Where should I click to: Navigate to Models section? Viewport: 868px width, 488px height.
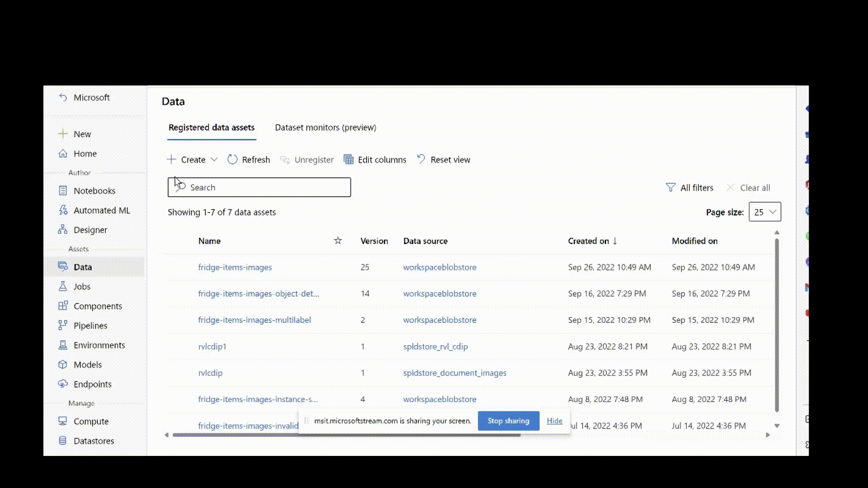click(x=88, y=364)
